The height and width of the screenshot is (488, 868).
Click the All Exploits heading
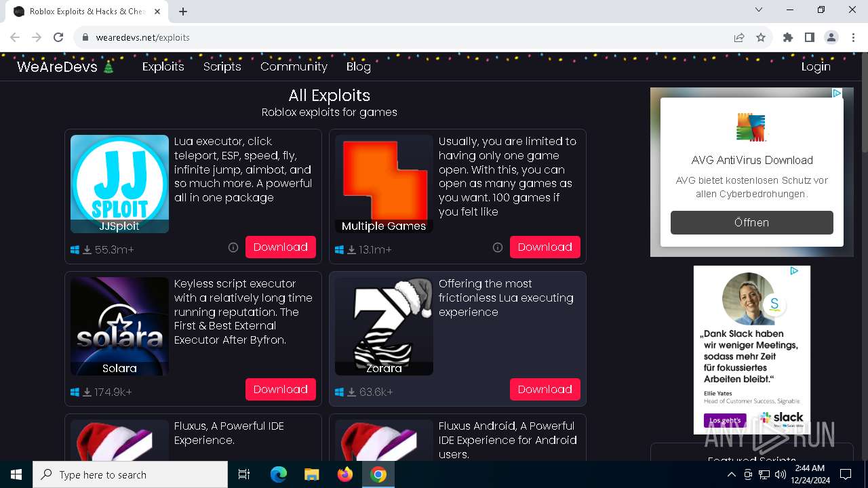(330, 96)
